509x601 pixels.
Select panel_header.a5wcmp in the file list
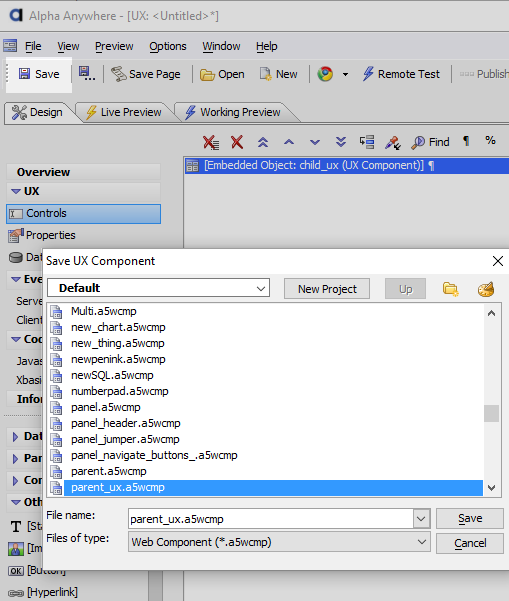tap(126, 423)
